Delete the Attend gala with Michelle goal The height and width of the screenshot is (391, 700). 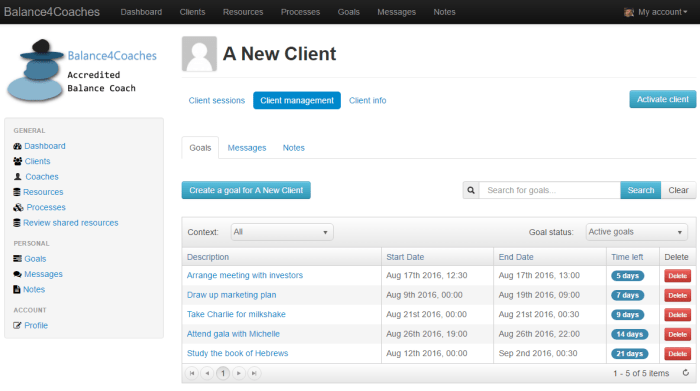click(x=677, y=334)
